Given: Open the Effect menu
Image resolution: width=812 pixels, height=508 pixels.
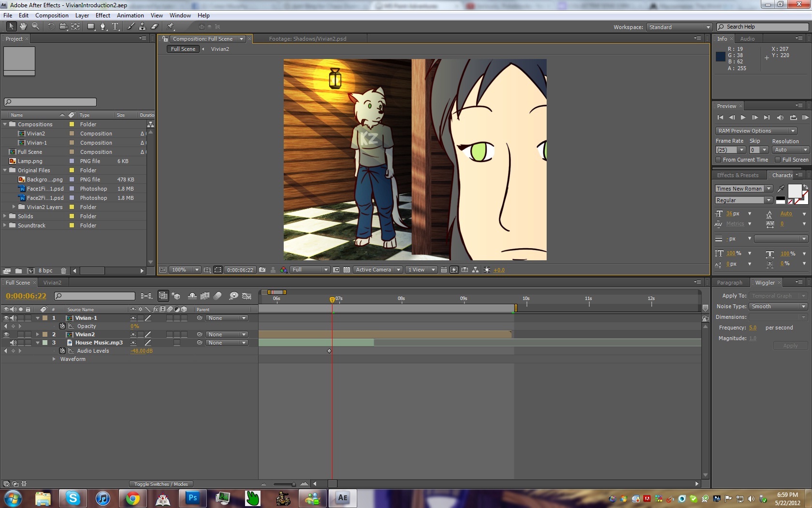Looking at the screenshot, I should point(103,15).
